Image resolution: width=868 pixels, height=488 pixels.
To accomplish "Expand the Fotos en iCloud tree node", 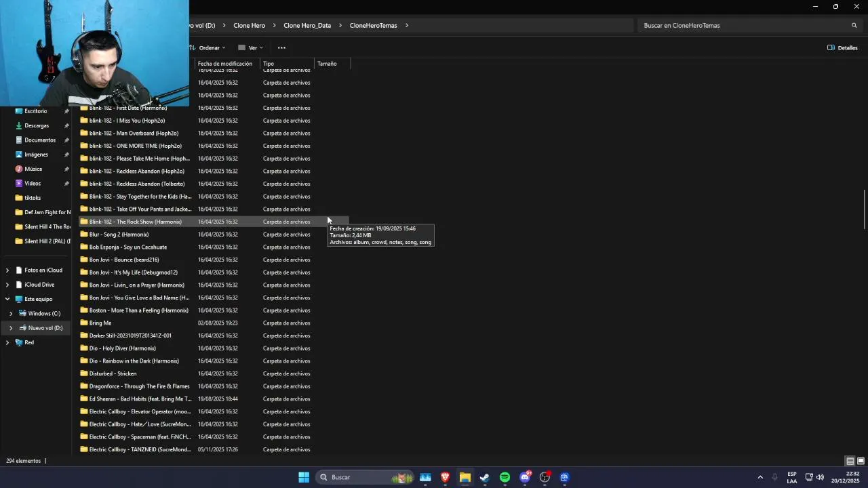I will click(x=7, y=270).
